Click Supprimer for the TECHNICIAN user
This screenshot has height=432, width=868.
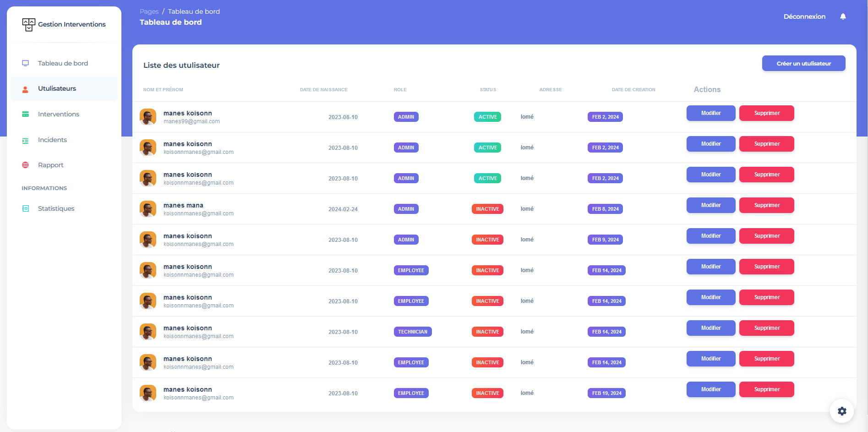click(766, 328)
